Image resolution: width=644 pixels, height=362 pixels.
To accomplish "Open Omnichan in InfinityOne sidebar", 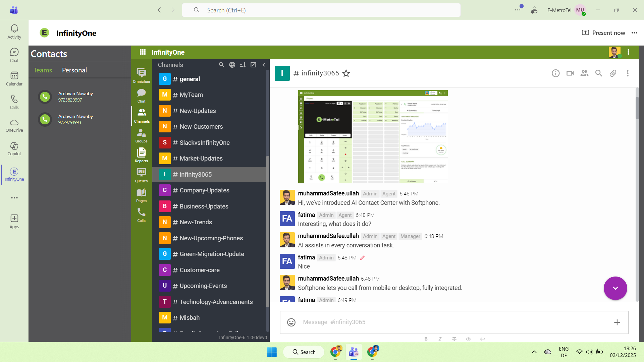I will [x=141, y=75].
